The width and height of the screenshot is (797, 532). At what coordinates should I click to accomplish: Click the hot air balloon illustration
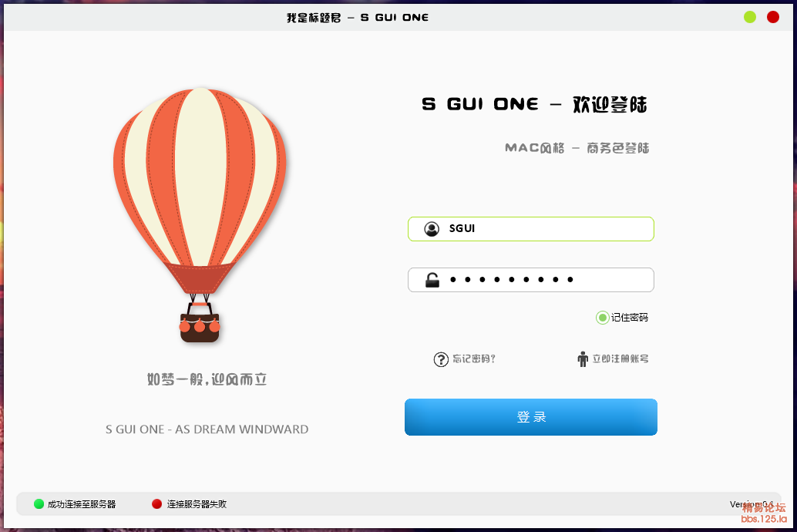pos(200,215)
